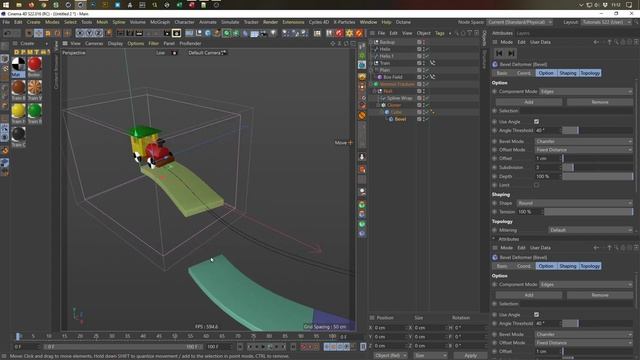640x360 pixels.
Task: Toggle Limit checkbox in Option section
Action: coord(536,185)
